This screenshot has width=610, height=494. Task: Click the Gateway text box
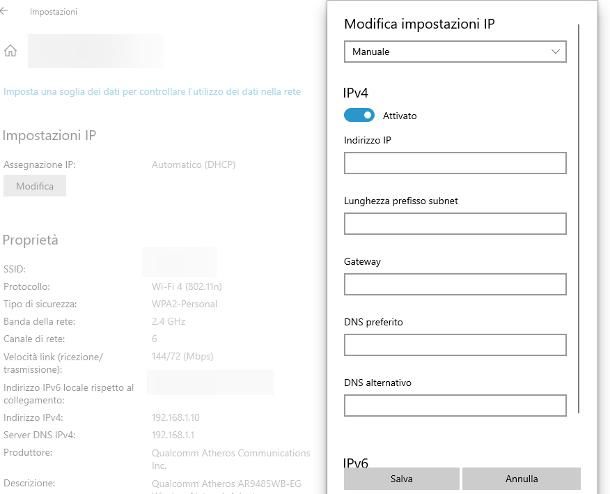coord(455,284)
